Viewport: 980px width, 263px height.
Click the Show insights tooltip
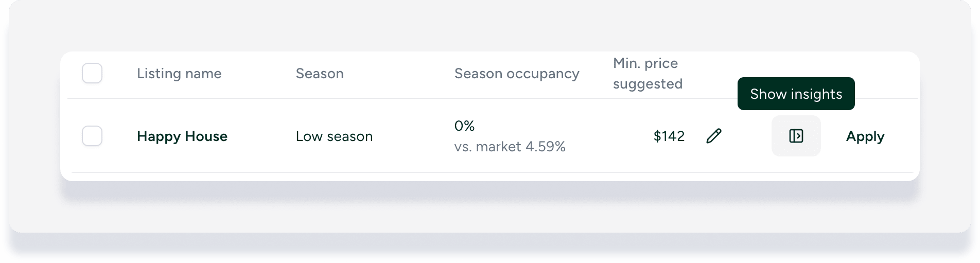point(796,94)
